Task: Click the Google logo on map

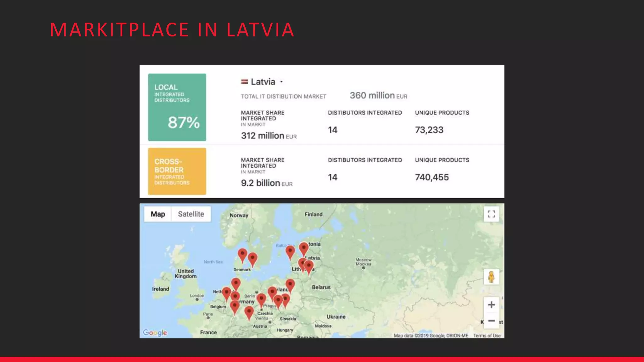Action: tap(155, 332)
